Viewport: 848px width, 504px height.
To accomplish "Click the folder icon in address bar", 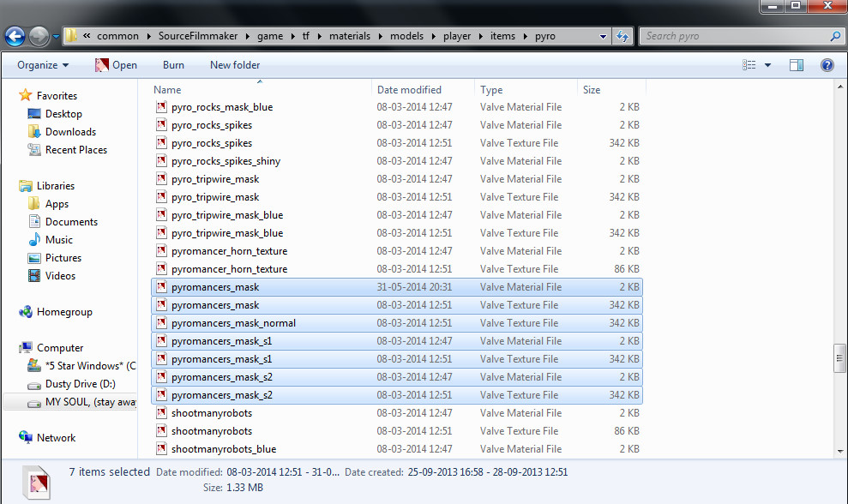I will pyautogui.click(x=71, y=36).
